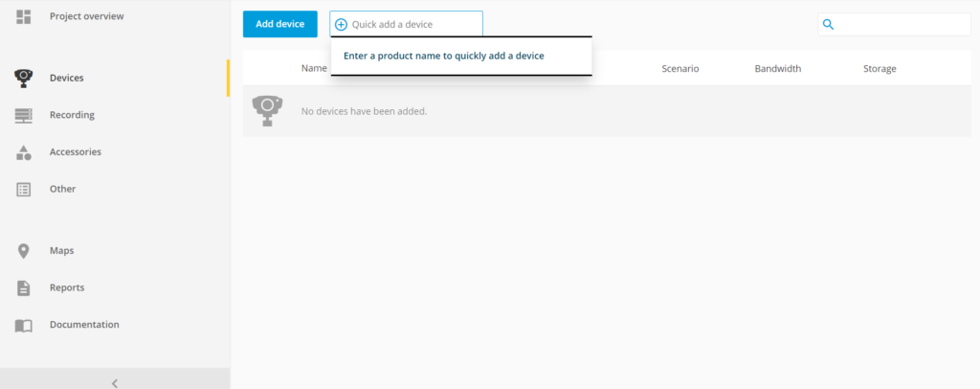
Task: Open the Documentation page
Action: tap(84, 325)
